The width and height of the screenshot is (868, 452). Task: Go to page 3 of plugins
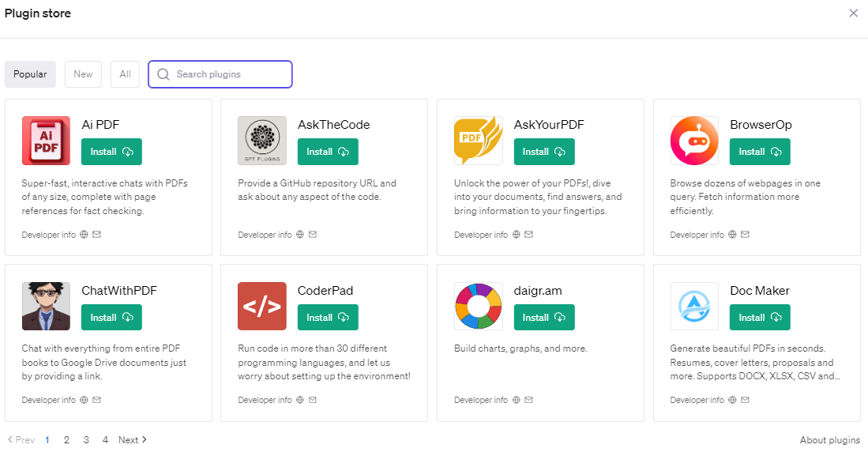click(86, 440)
